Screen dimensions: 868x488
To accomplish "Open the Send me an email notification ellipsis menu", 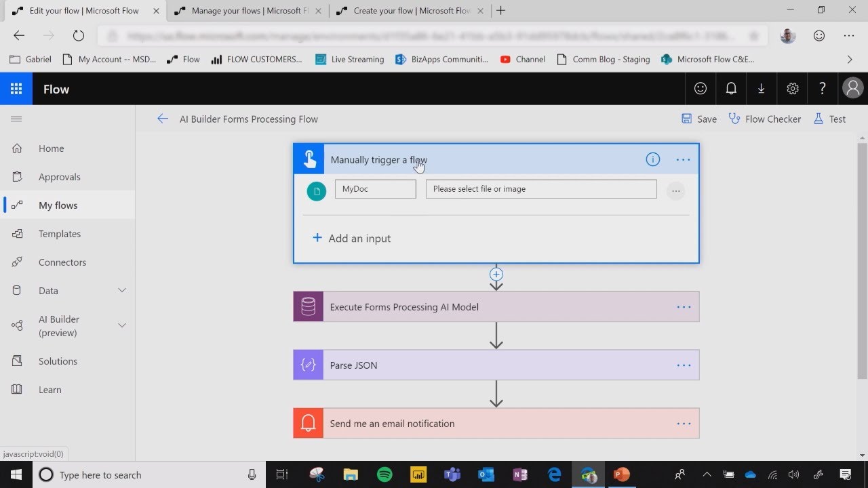I will click(x=684, y=424).
